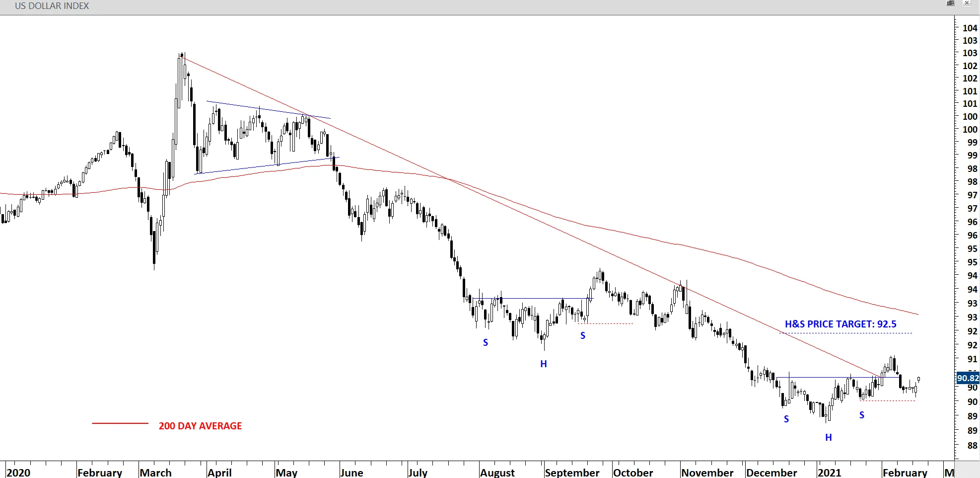
Task: Select the S annotation under August low
Action: click(x=485, y=342)
